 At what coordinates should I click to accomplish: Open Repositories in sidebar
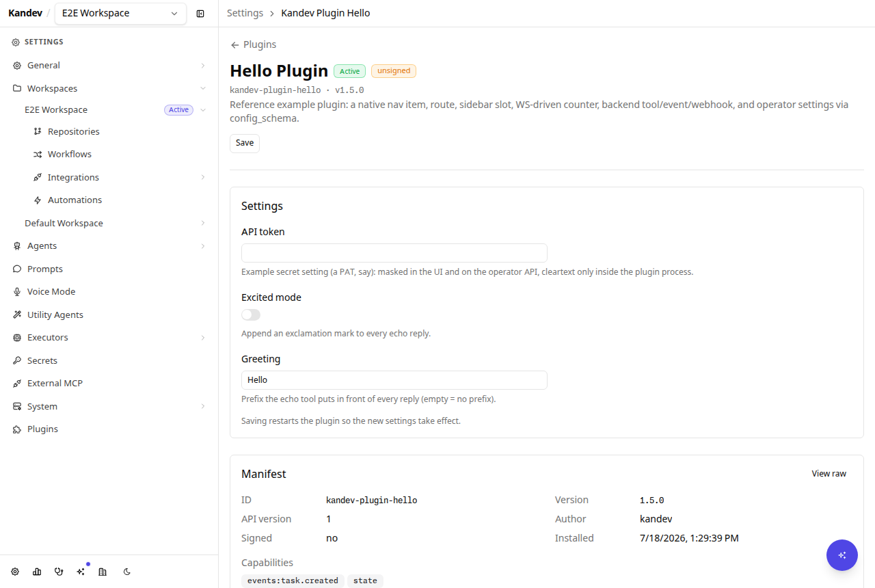click(74, 131)
